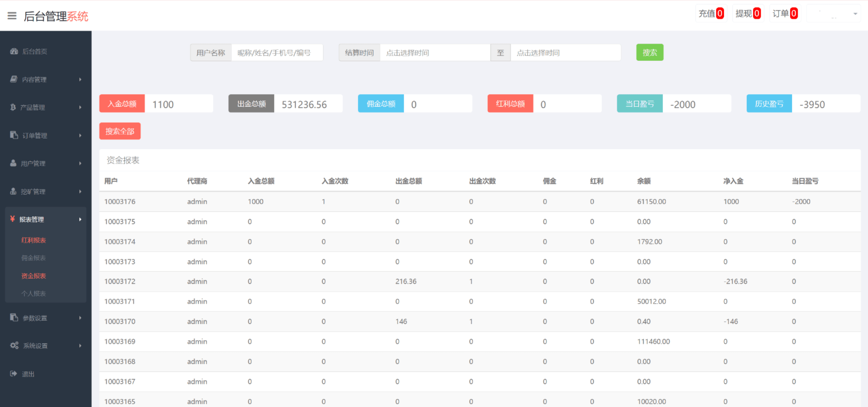868x407 pixels.
Task: Click the 用户名称 search input field
Action: click(x=277, y=52)
